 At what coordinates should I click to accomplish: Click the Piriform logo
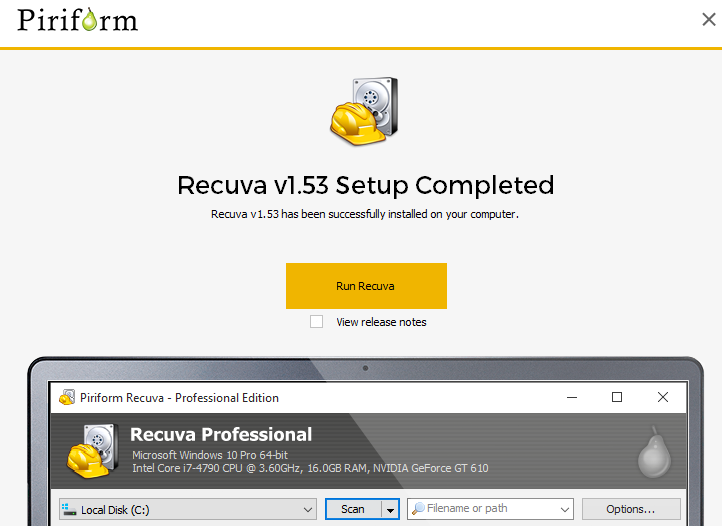77,20
